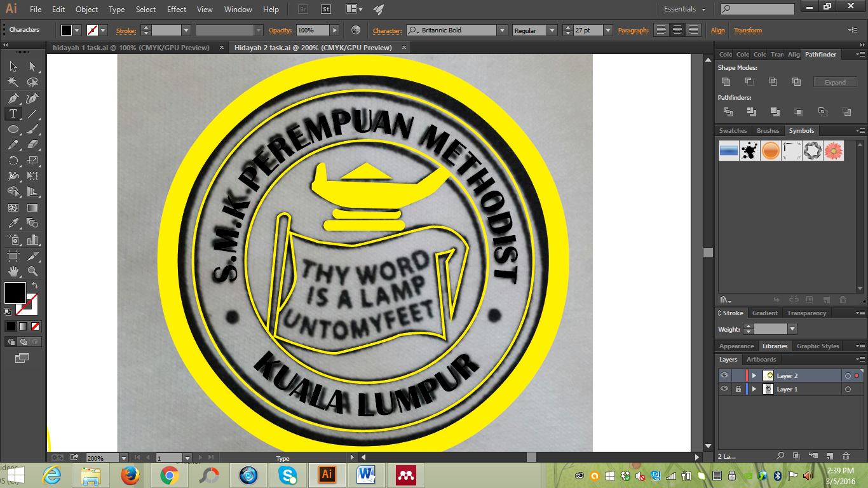
Task: Expand Layer 1 contents
Action: click(754, 389)
